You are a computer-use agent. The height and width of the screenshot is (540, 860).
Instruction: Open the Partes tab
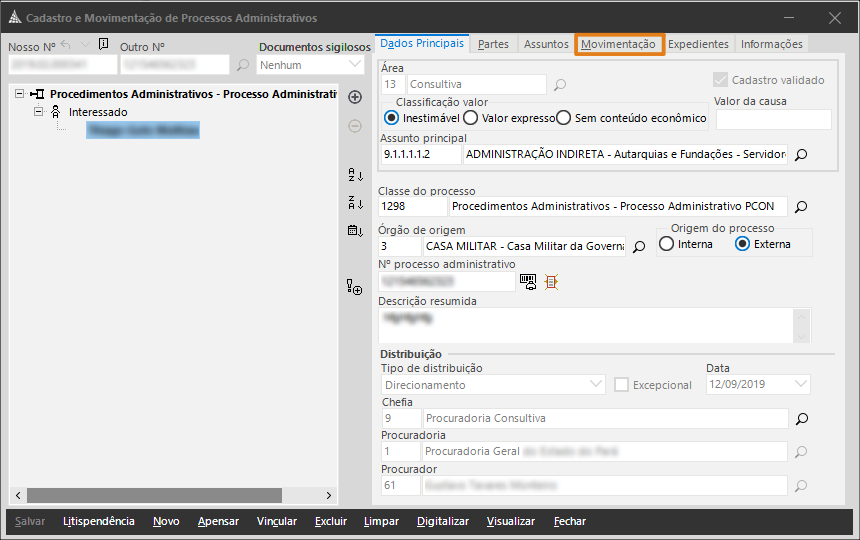click(x=493, y=44)
